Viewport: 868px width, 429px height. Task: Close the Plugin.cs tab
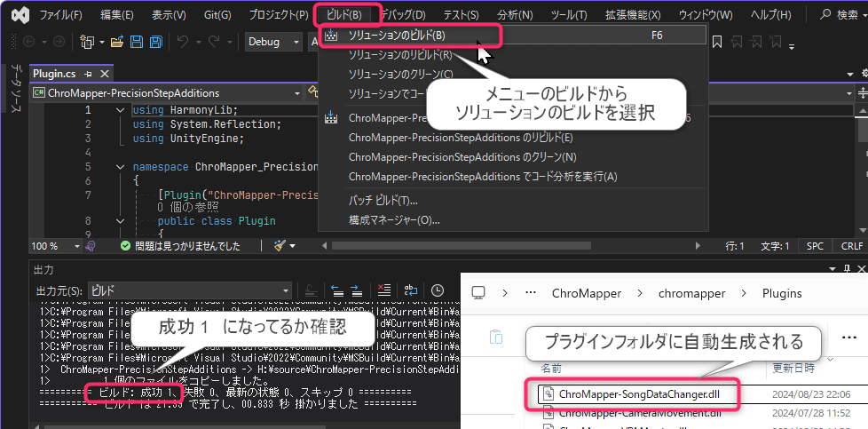[104, 74]
